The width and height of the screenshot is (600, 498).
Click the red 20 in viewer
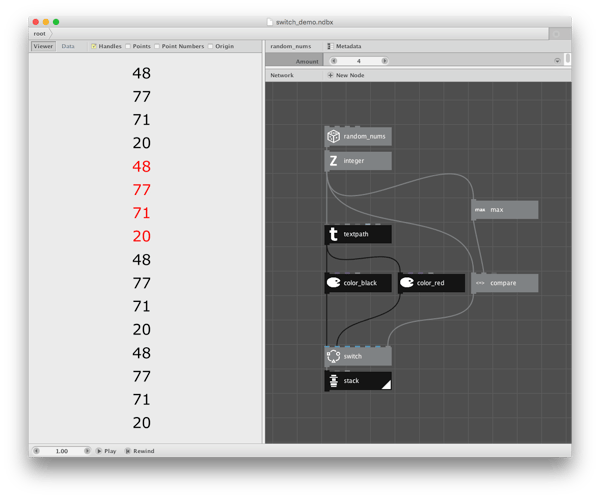(x=142, y=236)
